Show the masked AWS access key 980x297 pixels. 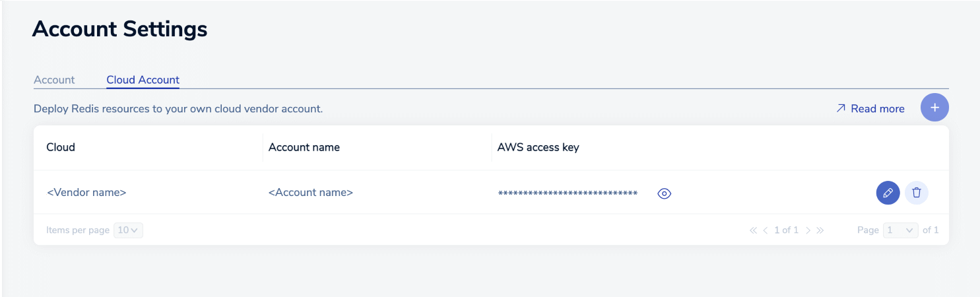(x=665, y=193)
